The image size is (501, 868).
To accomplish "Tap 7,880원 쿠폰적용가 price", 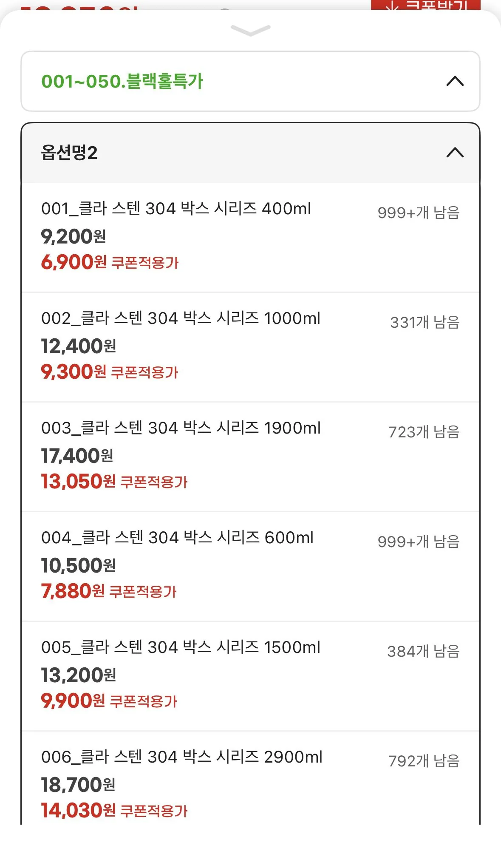I will click(109, 591).
